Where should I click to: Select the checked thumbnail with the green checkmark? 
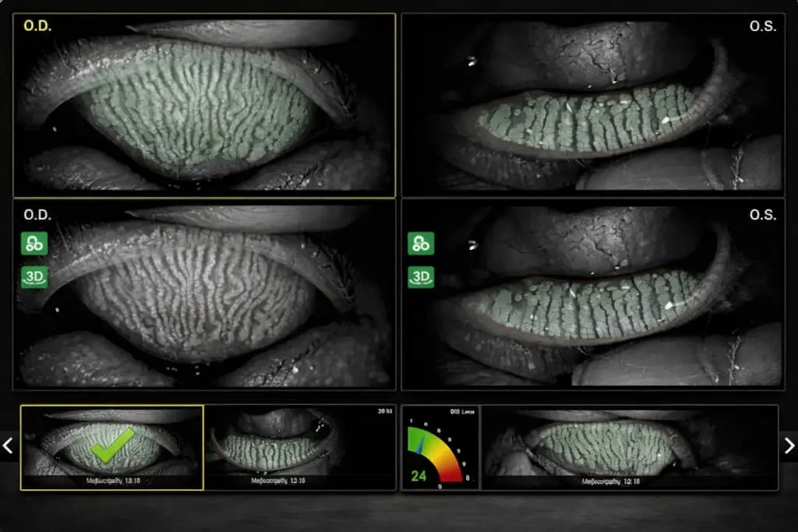coord(112,448)
